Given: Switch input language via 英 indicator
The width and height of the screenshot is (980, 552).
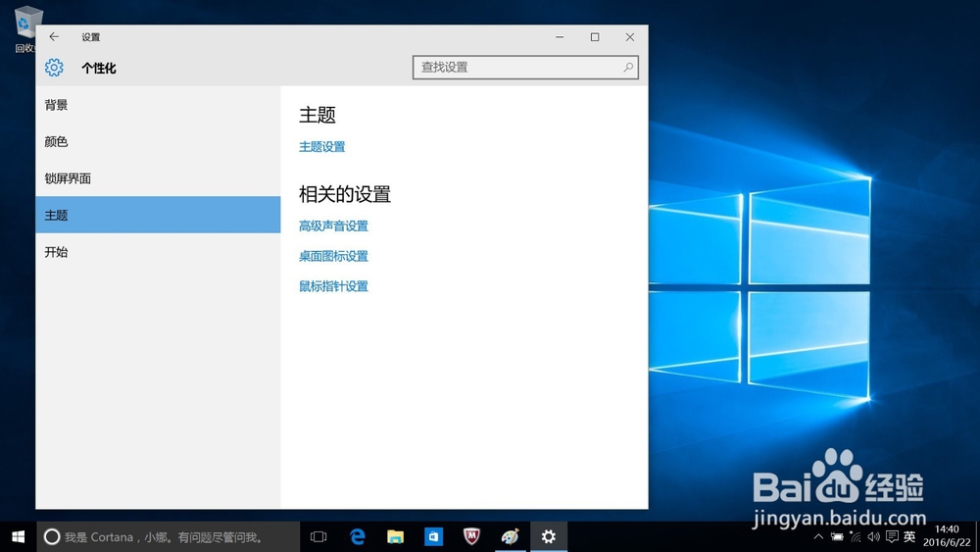Looking at the screenshot, I should coord(910,537).
